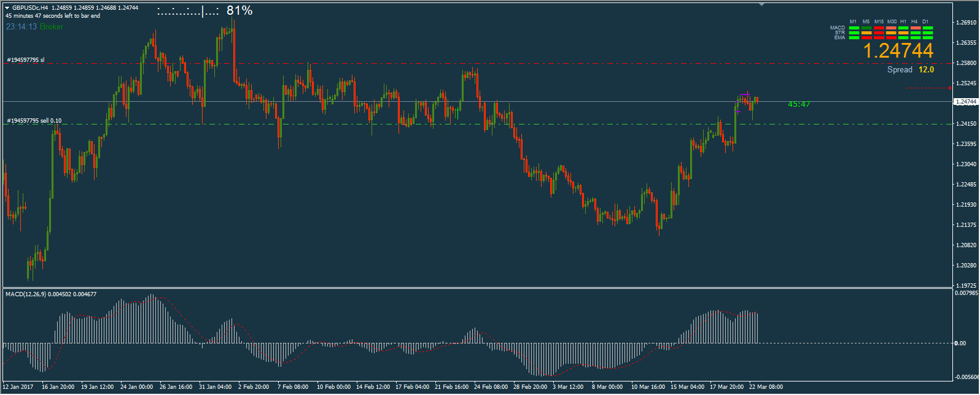The width and height of the screenshot is (980, 395).
Task: Click the Spread 12.0 indicator text
Action: tap(910, 70)
